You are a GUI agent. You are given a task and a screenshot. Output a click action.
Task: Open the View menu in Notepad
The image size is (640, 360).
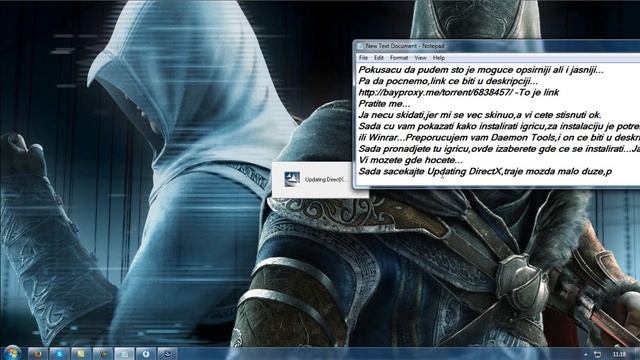tap(420, 58)
